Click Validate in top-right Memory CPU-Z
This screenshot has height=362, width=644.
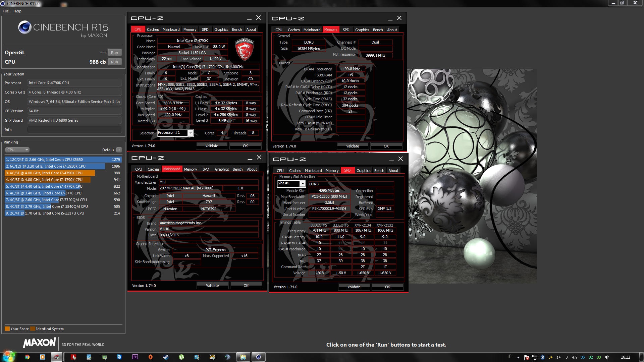[x=353, y=146]
